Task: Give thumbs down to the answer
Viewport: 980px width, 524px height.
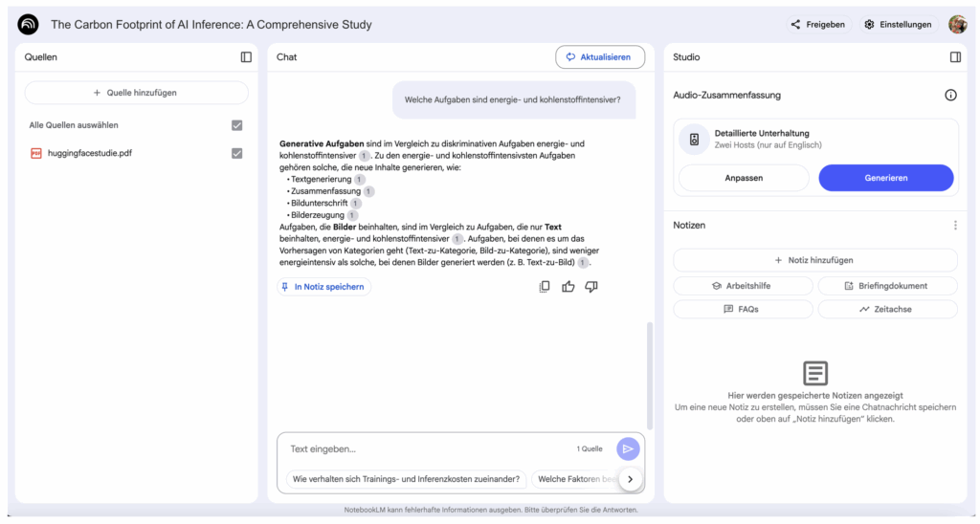Action: (x=591, y=287)
